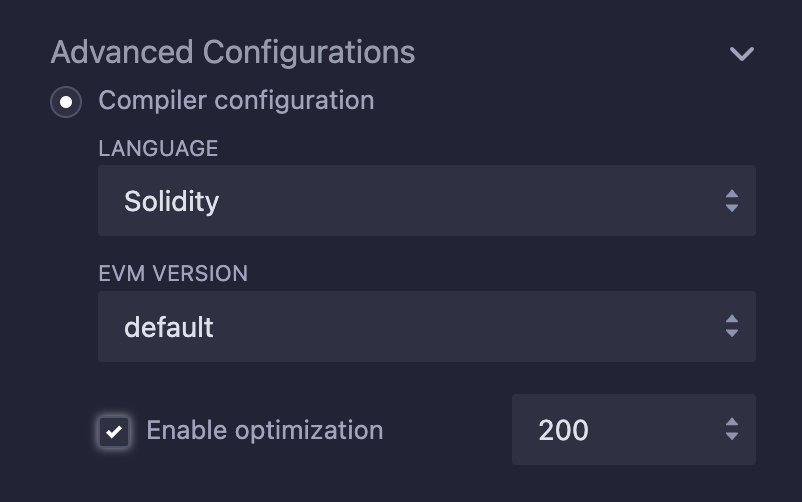Click the downward arrow icon beside Advanced Configurations
Viewport: 802px width, 502px height.
(x=741, y=53)
